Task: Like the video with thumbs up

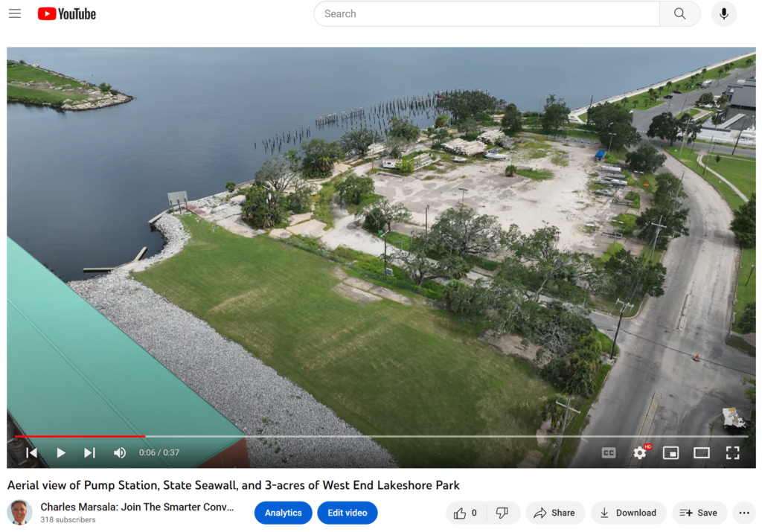Action: [x=466, y=513]
